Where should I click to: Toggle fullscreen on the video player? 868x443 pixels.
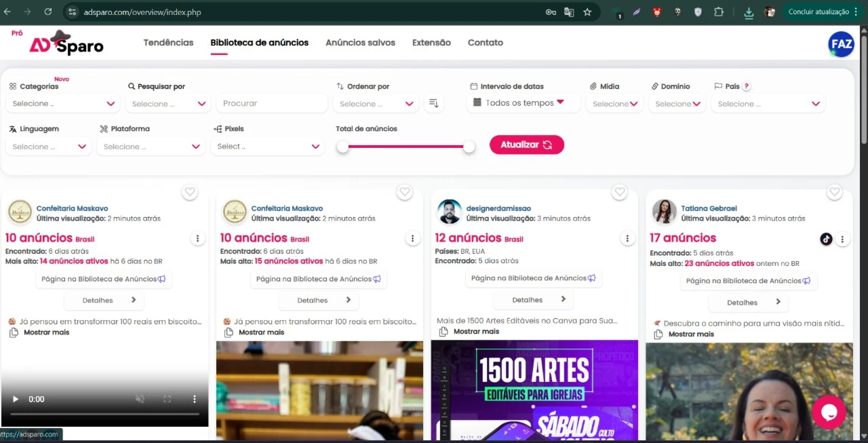pos(167,399)
